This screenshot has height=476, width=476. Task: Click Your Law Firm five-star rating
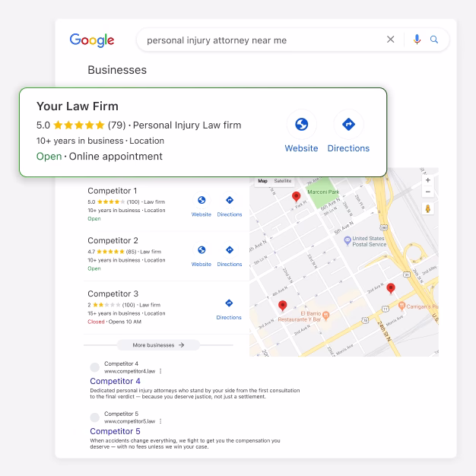[79, 125]
